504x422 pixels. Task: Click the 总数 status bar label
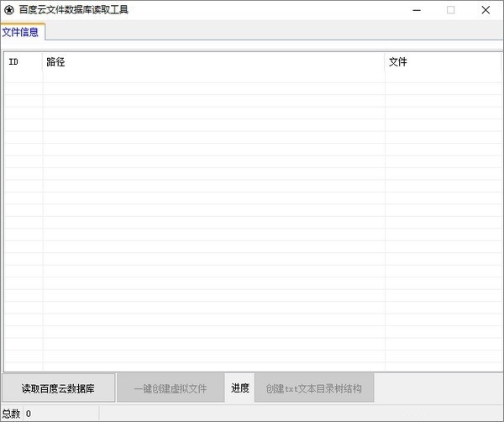pyautogui.click(x=11, y=414)
